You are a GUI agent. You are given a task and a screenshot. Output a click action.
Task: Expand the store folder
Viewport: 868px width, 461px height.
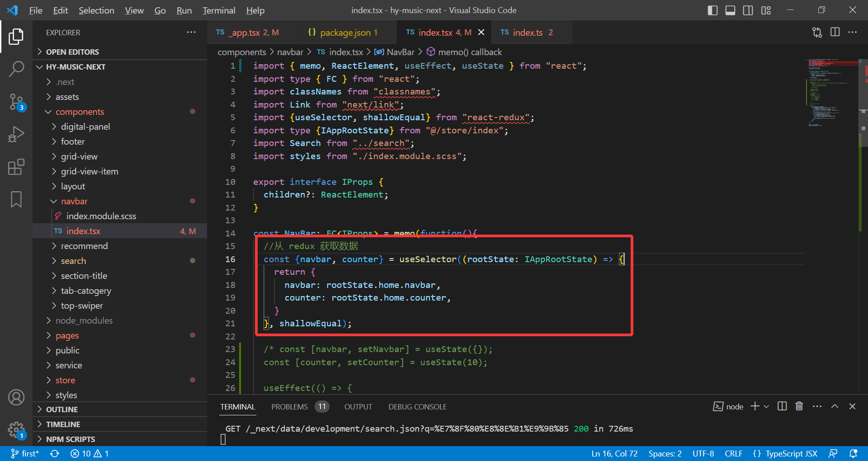[x=120, y=380]
